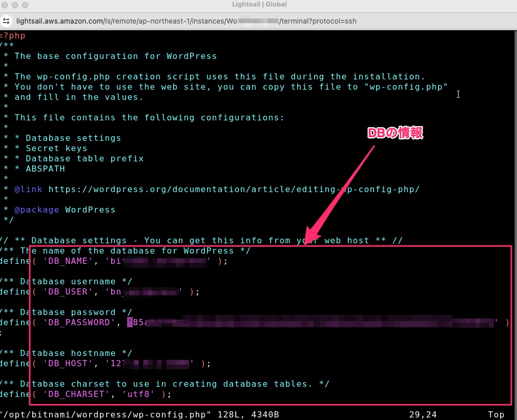The width and height of the screenshot is (517, 420).
Task: Click the 'DB_CHARSET' define constant
Action: [x=76, y=394]
